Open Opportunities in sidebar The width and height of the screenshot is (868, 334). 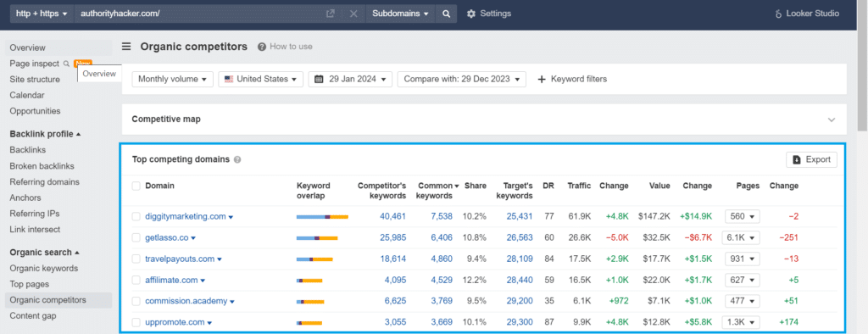point(36,111)
